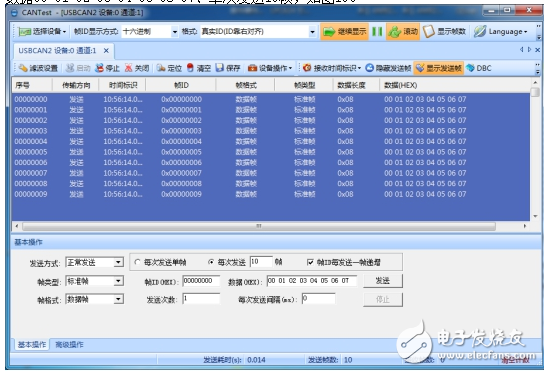Image resolution: width=544 pixels, height=372 pixels.
Task: Click the 继续显示 button
Action: [x=344, y=32]
